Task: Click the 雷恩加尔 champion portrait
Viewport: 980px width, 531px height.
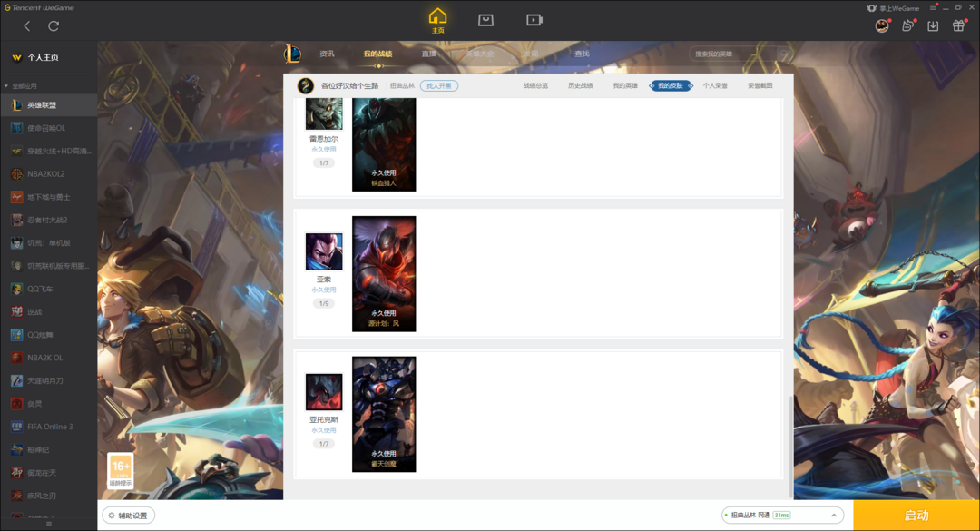Action: 324,113
